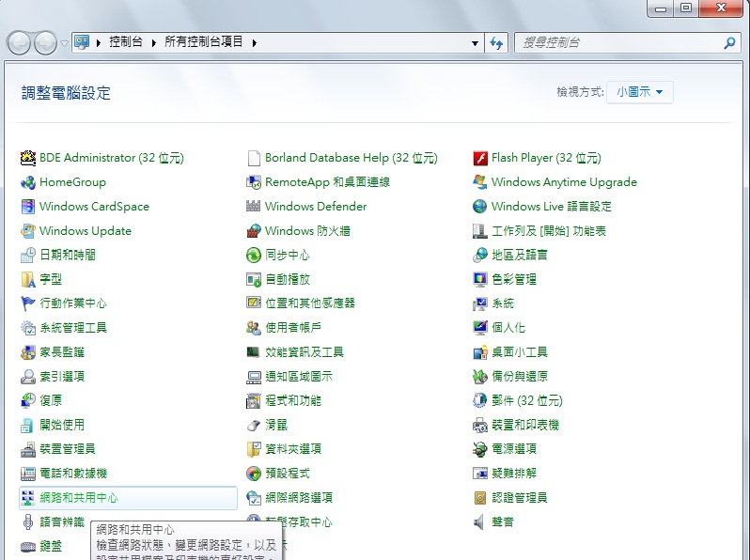Open the 系統 link
The height and width of the screenshot is (560, 750).
coord(503,303)
